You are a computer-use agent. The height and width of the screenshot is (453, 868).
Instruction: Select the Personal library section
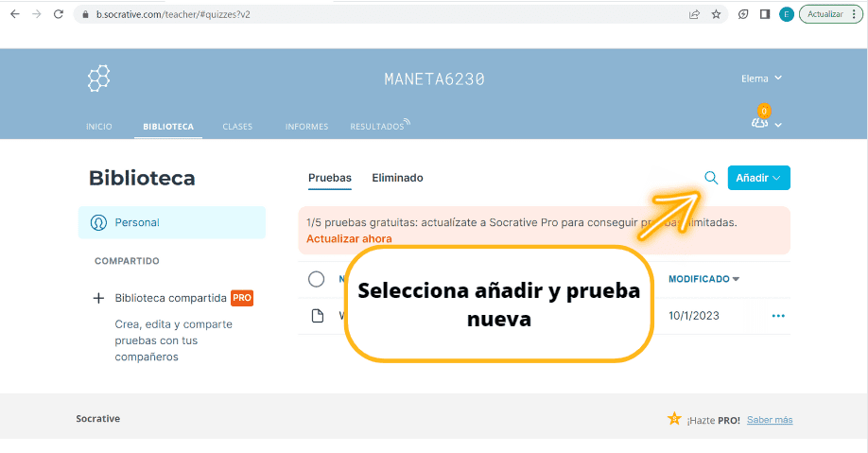point(172,222)
